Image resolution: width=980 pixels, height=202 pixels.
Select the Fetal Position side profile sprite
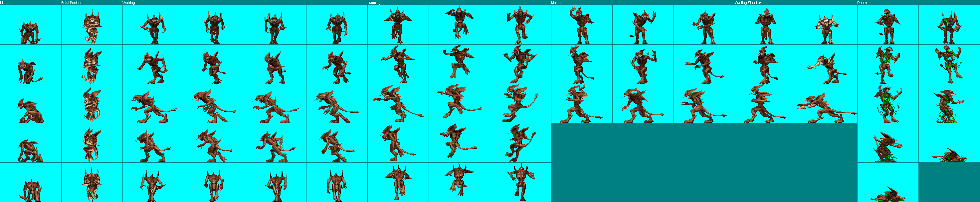[92, 105]
